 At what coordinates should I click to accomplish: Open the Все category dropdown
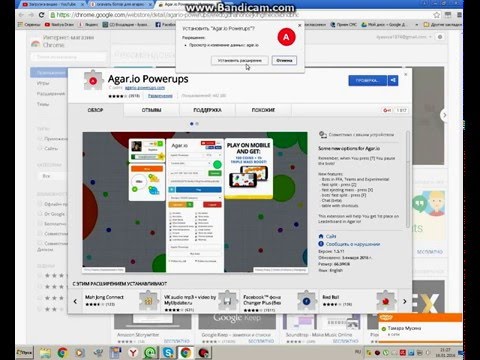pyautogui.click(x=53, y=176)
